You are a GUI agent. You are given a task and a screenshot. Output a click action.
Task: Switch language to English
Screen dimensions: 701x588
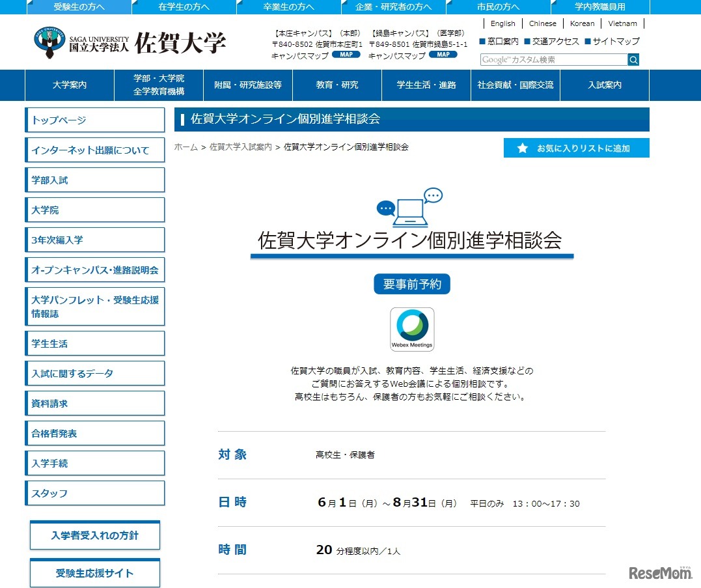(502, 23)
